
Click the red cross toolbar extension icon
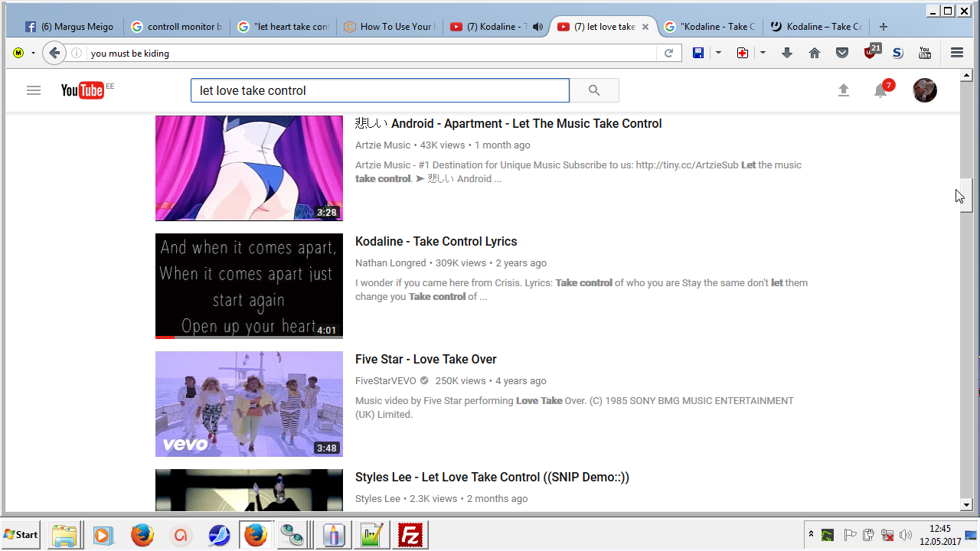[x=743, y=53]
